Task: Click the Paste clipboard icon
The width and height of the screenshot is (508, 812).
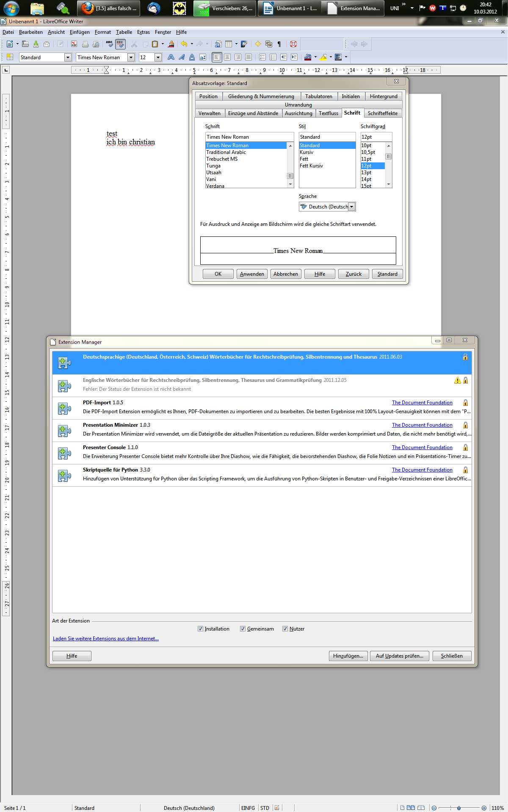Action: point(155,44)
